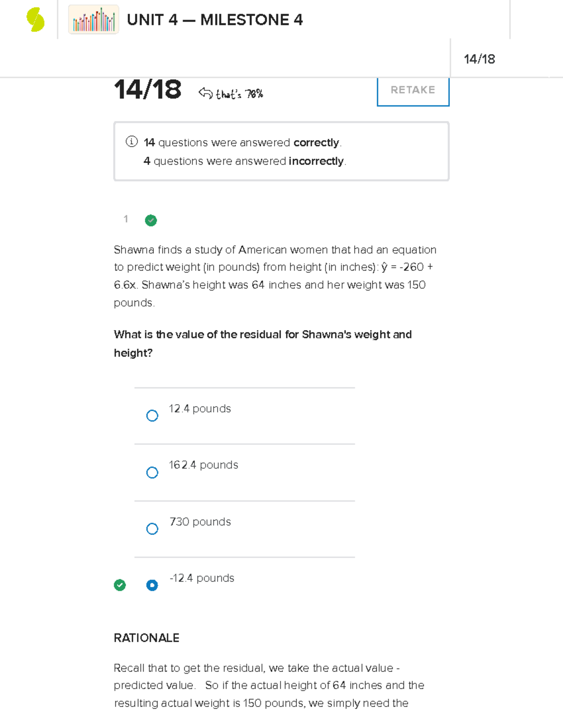Click the info icon beside the results summary

click(131, 142)
